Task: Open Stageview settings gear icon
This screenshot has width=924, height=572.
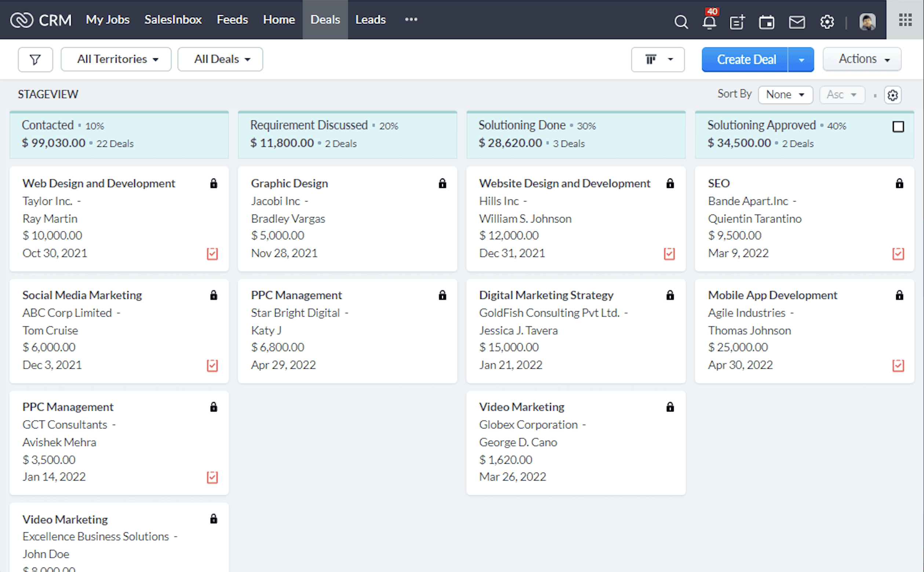Action: click(x=892, y=95)
